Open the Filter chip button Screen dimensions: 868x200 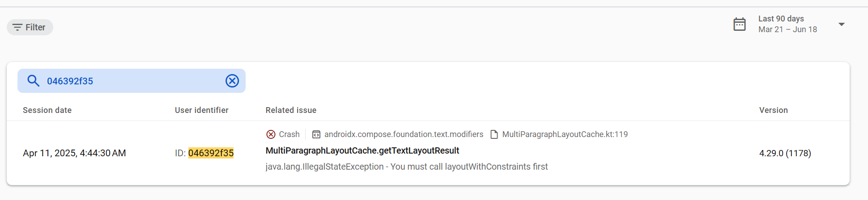pos(30,27)
